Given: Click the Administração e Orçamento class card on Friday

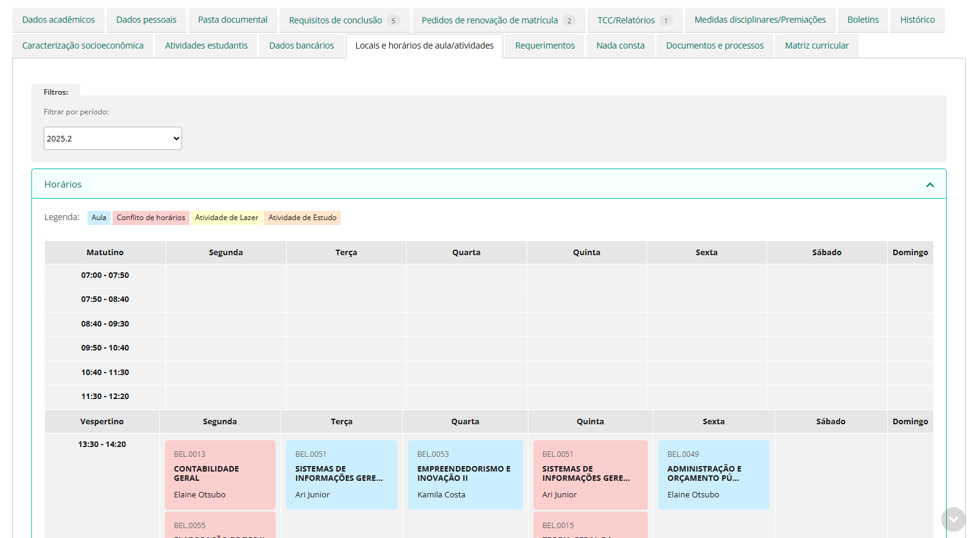Looking at the screenshot, I should point(713,474).
